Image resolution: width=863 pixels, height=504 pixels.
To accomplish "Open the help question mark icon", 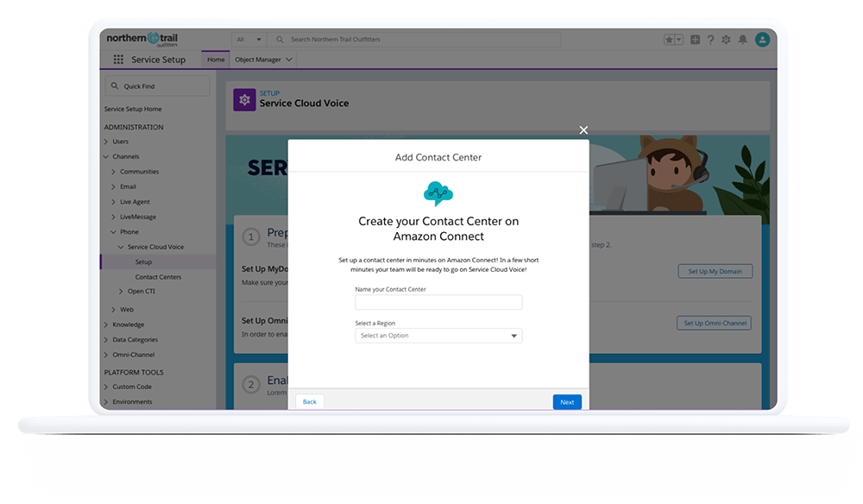I will click(x=710, y=40).
